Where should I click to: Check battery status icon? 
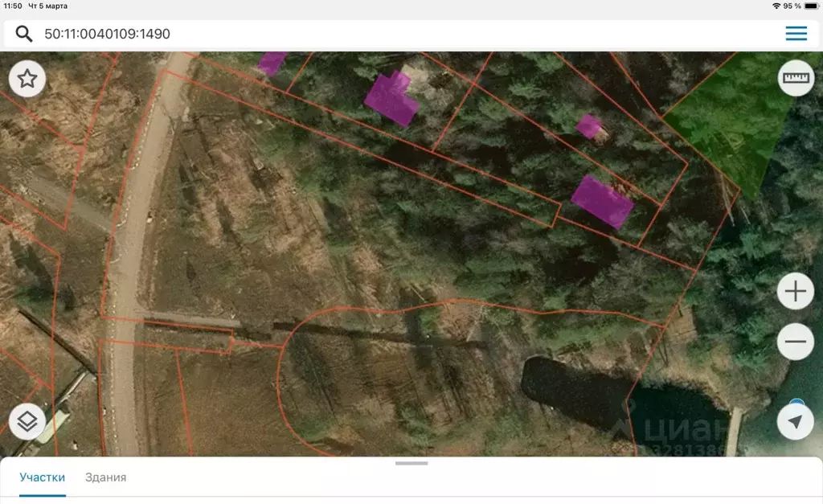pos(812,6)
